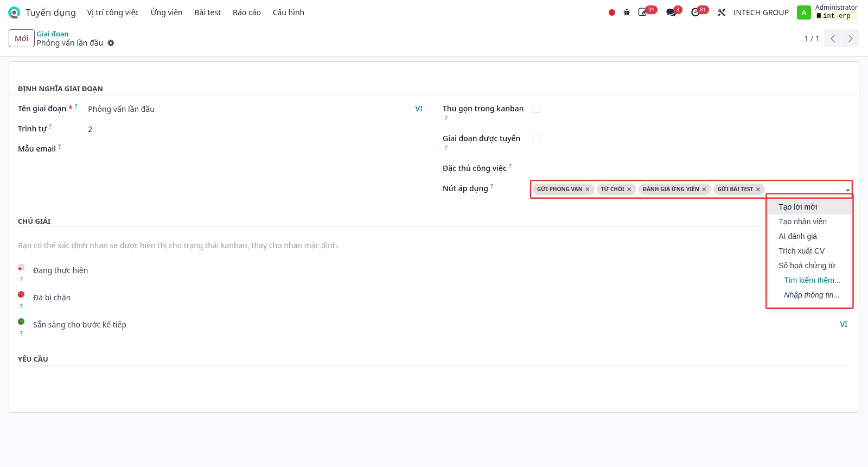Viewport: 868px width, 467px height.
Task: Toggle the Nút áp dụng dropdown arrow
Action: pos(847,190)
